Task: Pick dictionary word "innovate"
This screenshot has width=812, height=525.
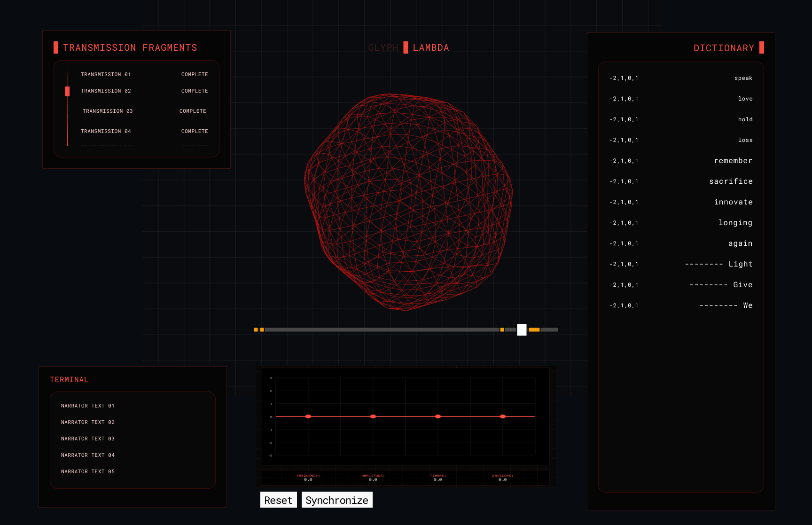Action: point(733,202)
